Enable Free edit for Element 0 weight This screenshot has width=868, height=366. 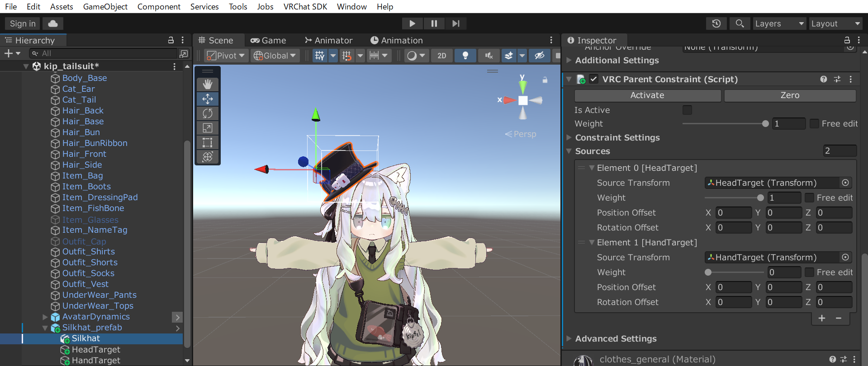[809, 197]
